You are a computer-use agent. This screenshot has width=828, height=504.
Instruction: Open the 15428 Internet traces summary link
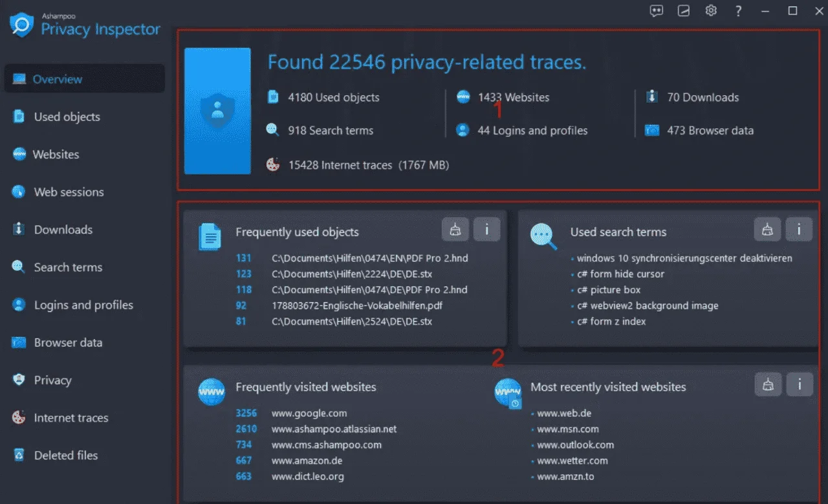(x=369, y=165)
